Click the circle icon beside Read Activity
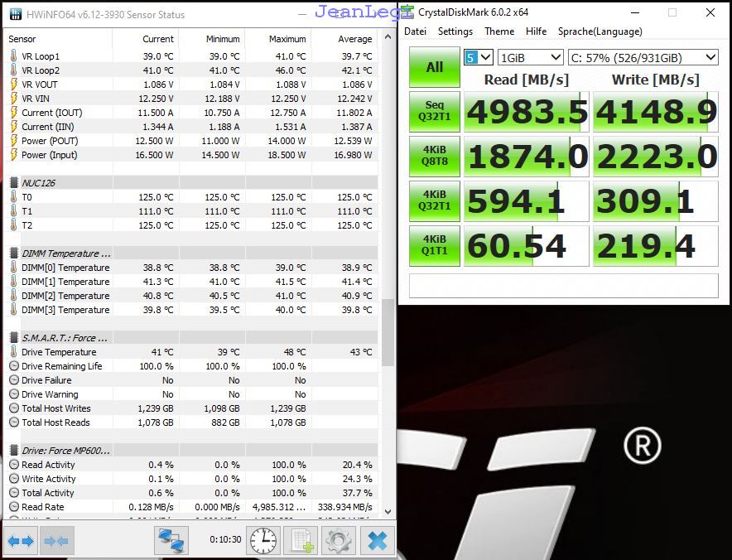This screenshot has height=560, width=732. pyautogui.click(x=14, y=465)
